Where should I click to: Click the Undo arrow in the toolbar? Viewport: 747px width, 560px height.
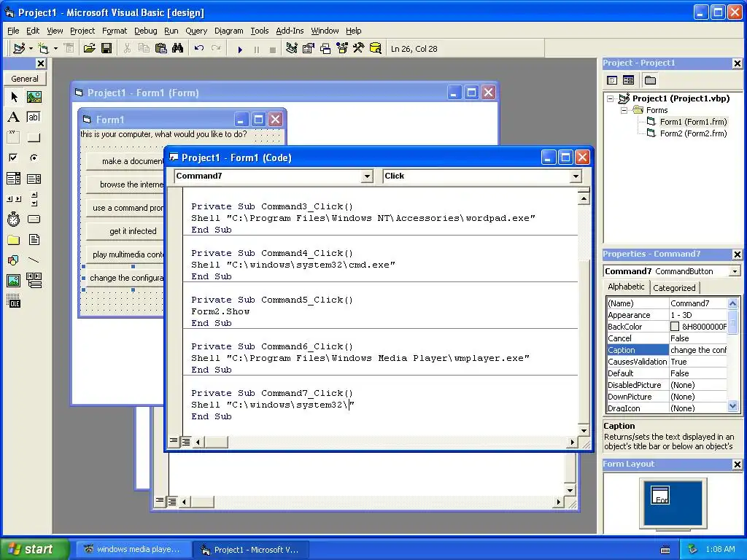tap(199, 49)
